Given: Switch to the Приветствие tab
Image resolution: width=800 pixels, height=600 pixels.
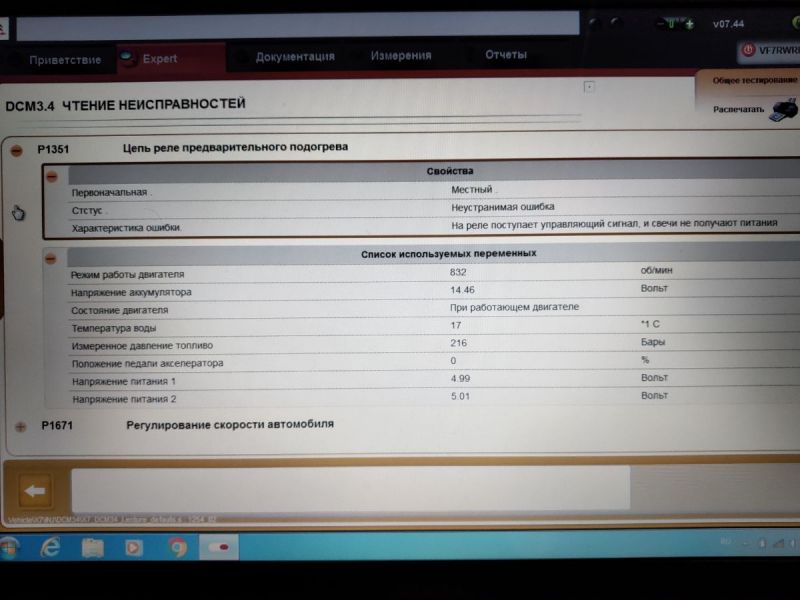Looking at the screenshot, I should (x=64, y=60).
